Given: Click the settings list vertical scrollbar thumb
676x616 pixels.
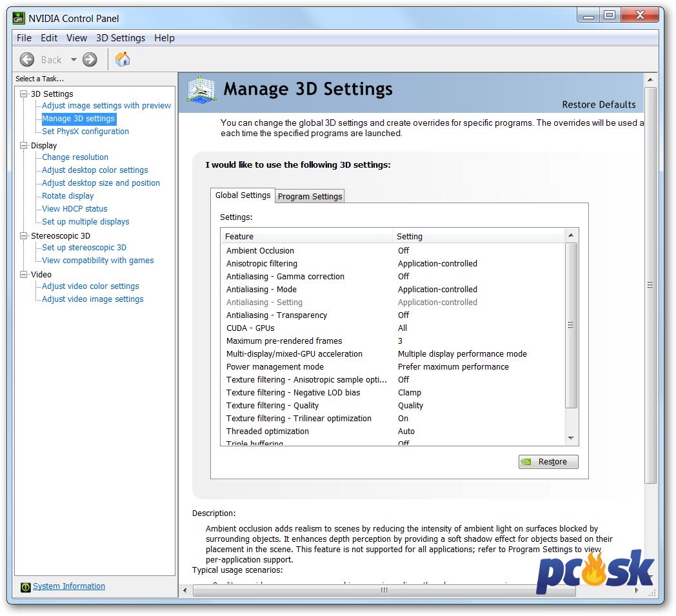Looking at the screenshot, I should coord(572,325).
